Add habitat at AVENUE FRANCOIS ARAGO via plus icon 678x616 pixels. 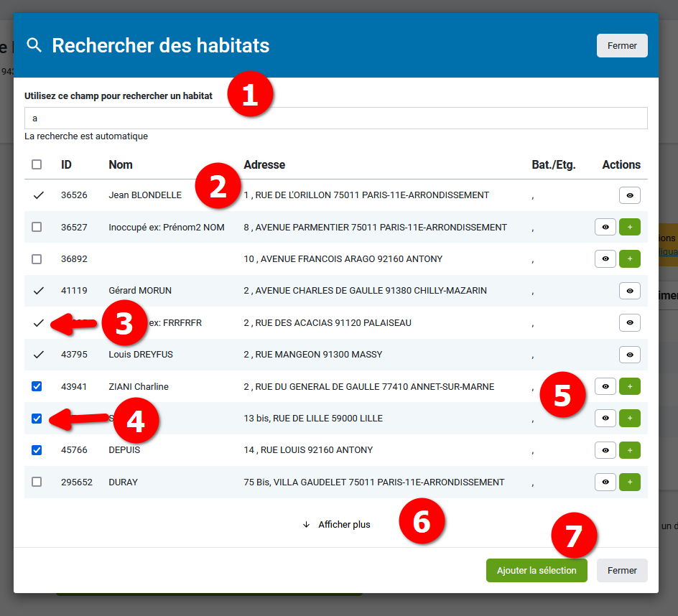point(630,258)
